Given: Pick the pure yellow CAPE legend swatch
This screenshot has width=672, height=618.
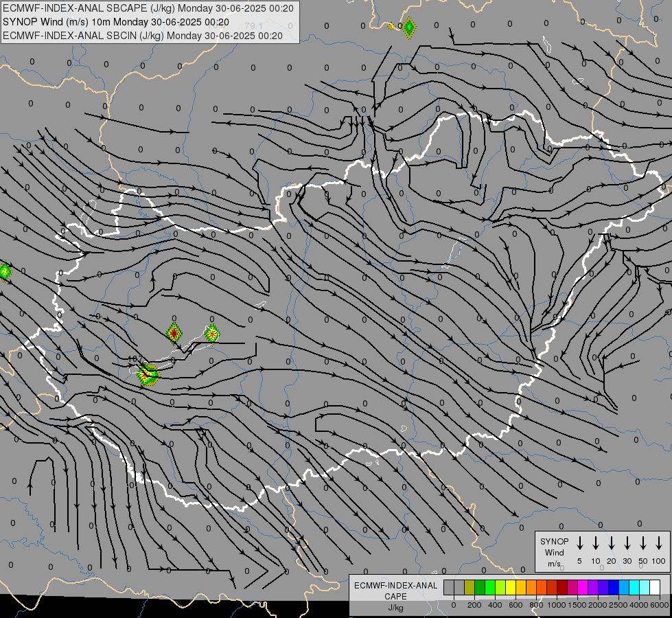Looking at the screenshot, I should click(x=511, y=587).
